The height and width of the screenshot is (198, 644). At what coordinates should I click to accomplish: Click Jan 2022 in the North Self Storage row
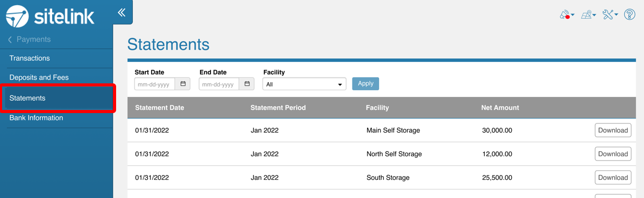point(264,154)
